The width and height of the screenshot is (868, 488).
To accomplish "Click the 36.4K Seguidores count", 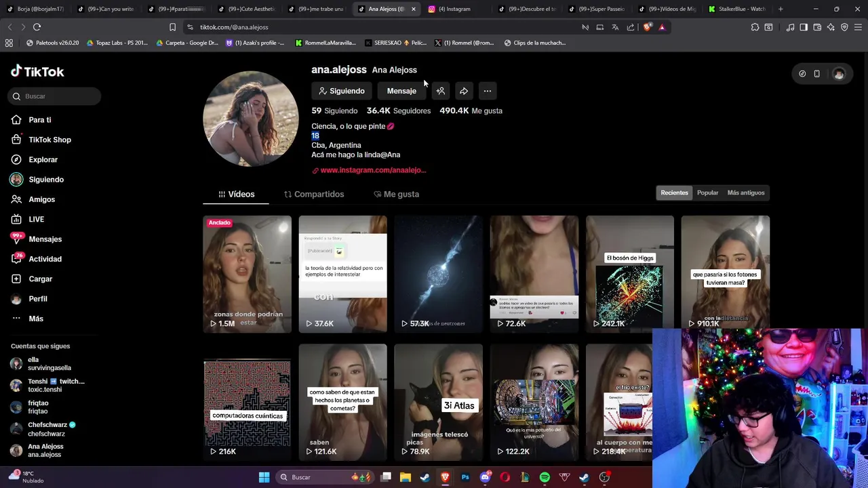I will point(399,110).
